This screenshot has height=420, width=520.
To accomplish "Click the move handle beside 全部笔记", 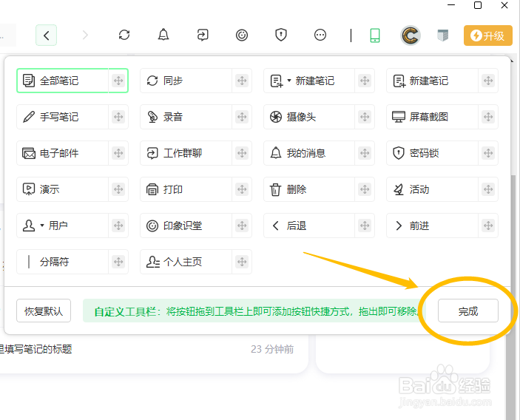I will [x=118, y=81].
